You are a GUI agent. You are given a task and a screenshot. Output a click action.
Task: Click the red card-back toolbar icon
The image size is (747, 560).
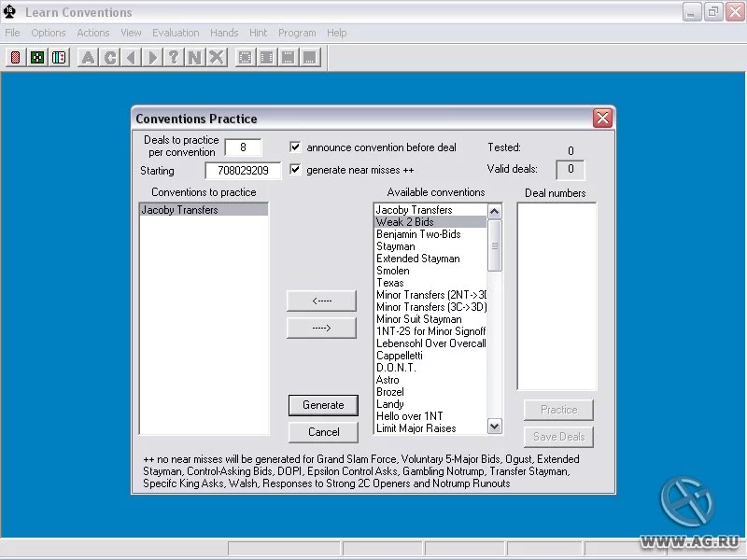15,58
